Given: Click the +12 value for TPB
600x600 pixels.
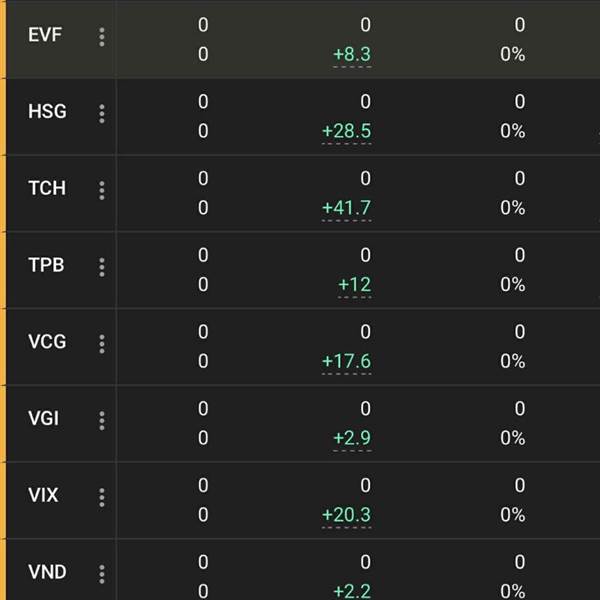Looking at the screenshot, I should [x=355, y=285].
